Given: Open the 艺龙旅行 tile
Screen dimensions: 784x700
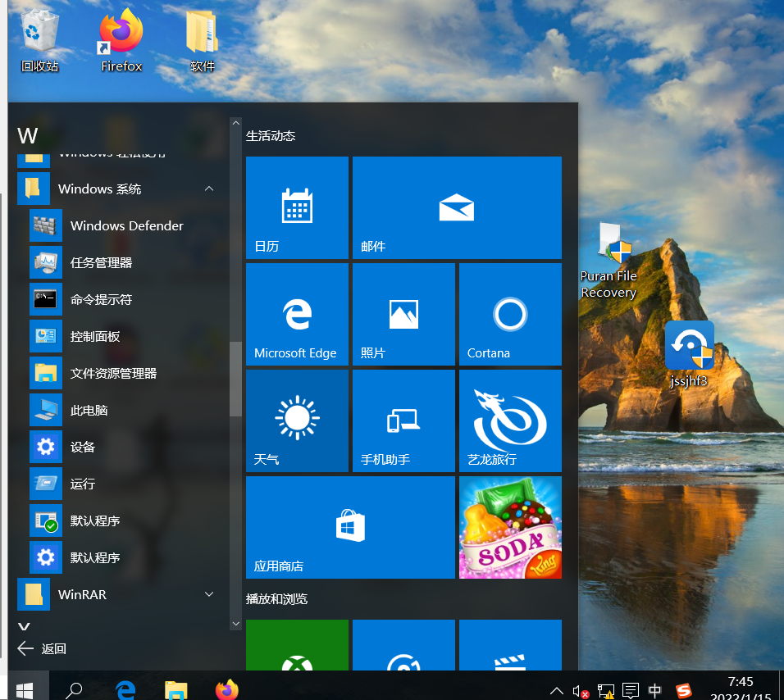Looking at the screenshot, I should click(510, 420).
